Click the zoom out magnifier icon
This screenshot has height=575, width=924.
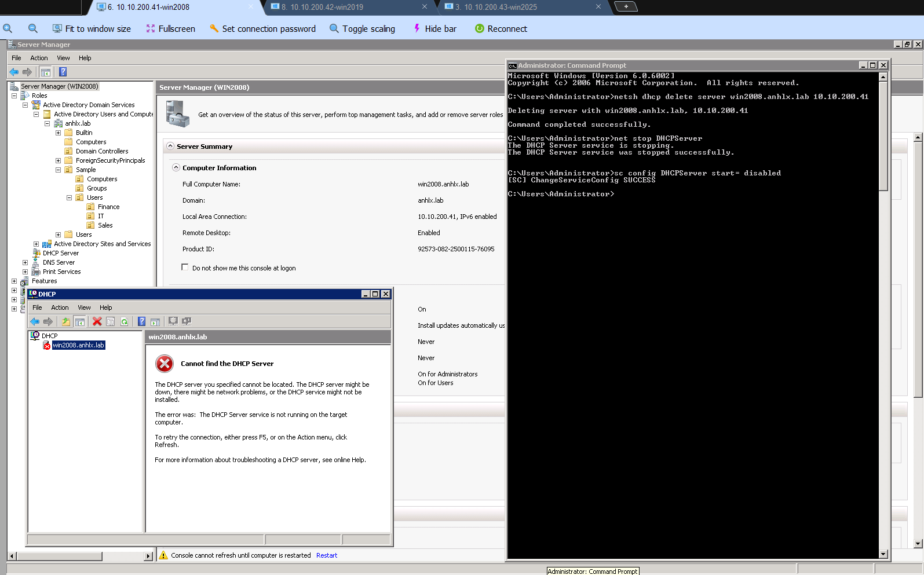[x=33, y=28]
